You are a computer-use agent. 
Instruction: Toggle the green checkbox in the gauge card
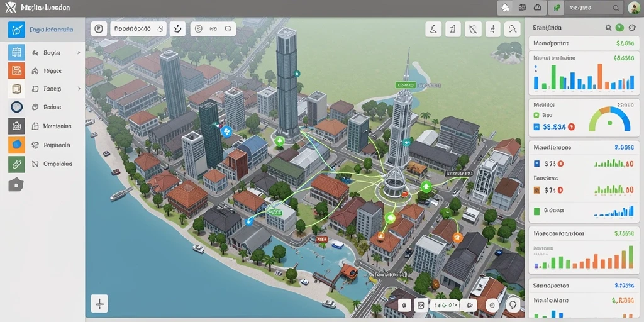click(536, 116)
